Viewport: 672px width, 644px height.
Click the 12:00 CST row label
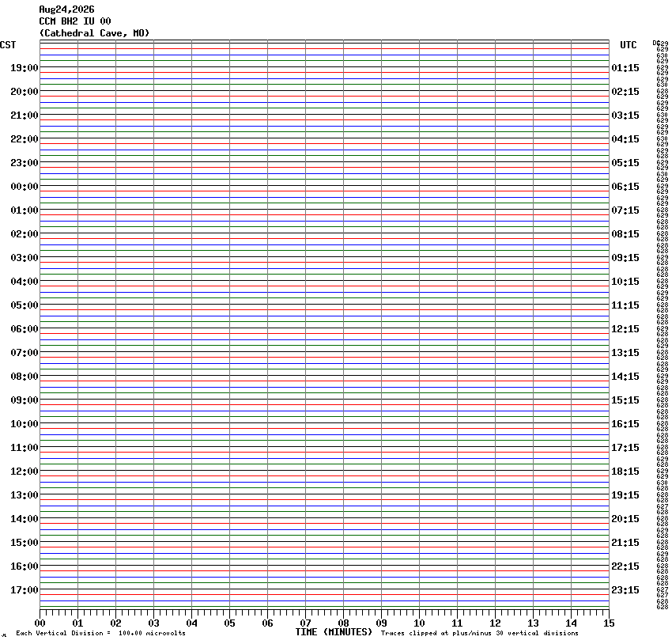point(25,472)
